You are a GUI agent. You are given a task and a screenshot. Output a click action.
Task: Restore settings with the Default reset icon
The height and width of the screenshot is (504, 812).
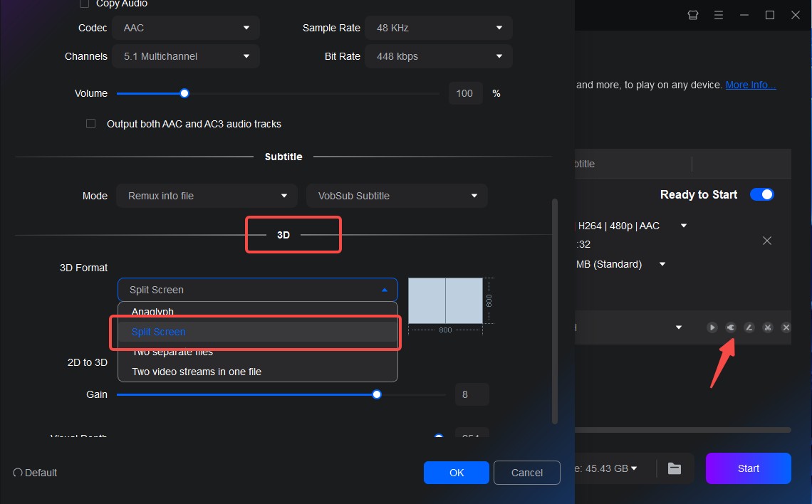point(18,473)
